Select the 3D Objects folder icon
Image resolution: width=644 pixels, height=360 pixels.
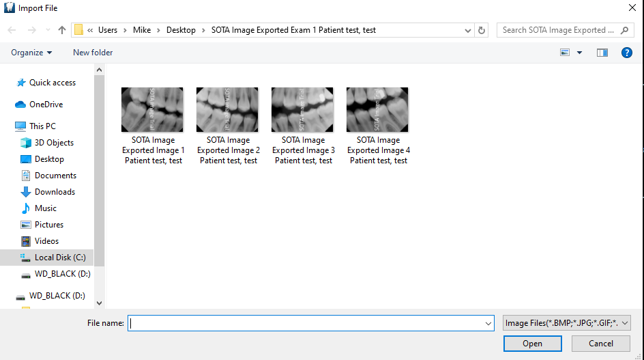[x=26, y=143]
